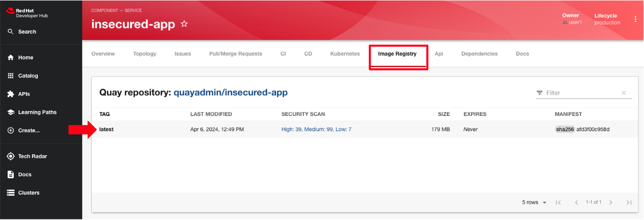
Task: Click the 'latest' tag cell
Action: point(106,129)
